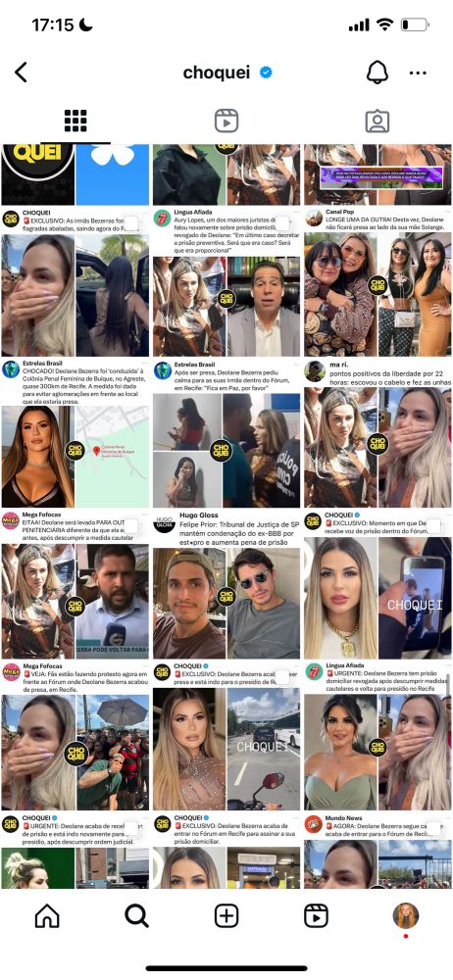Viewport: 453px width, 980px height.
Task: Select the posts grid tab
Action: (75, 122)
